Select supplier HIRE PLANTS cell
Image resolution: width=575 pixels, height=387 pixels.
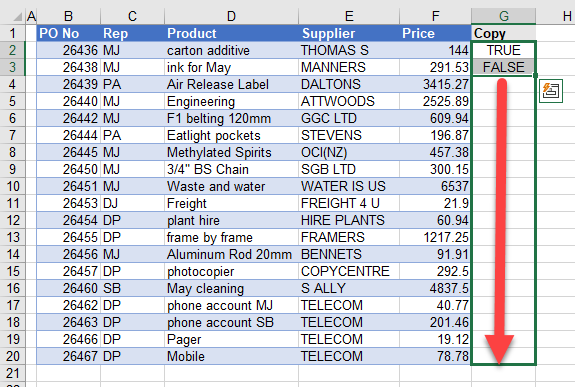(x=349, y=220)
